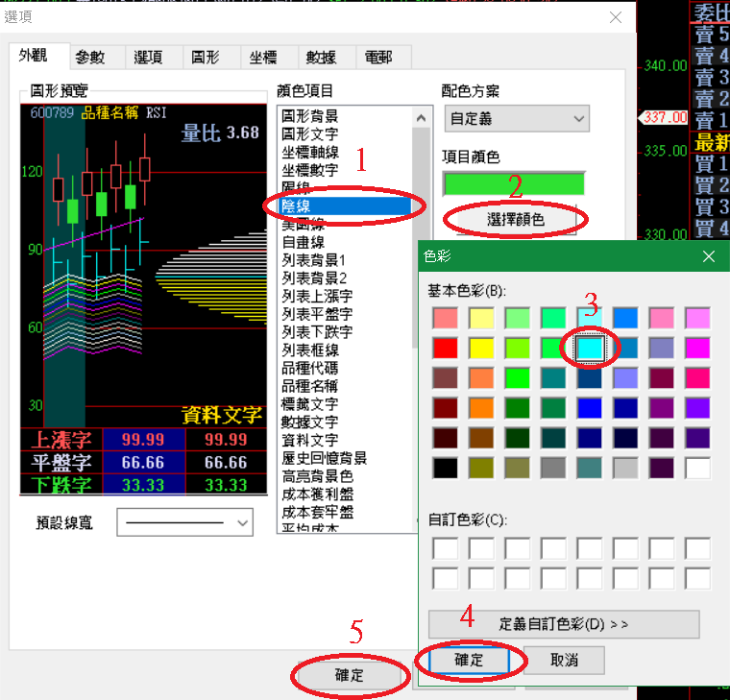Select the yellow basic color swatch
This screenshot has height=700, width=730.
tap(481, 347)
